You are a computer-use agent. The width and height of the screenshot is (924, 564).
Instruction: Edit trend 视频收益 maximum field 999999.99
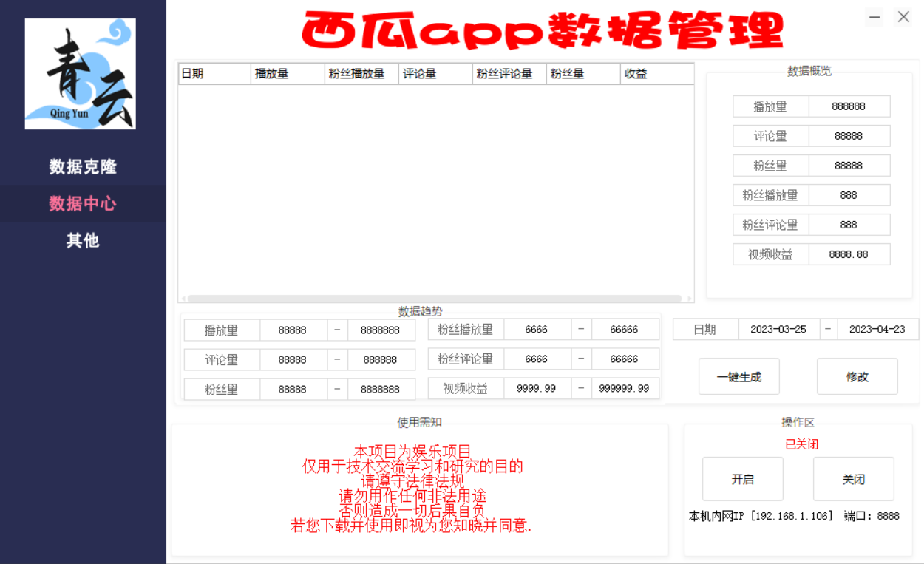point(625,388)
